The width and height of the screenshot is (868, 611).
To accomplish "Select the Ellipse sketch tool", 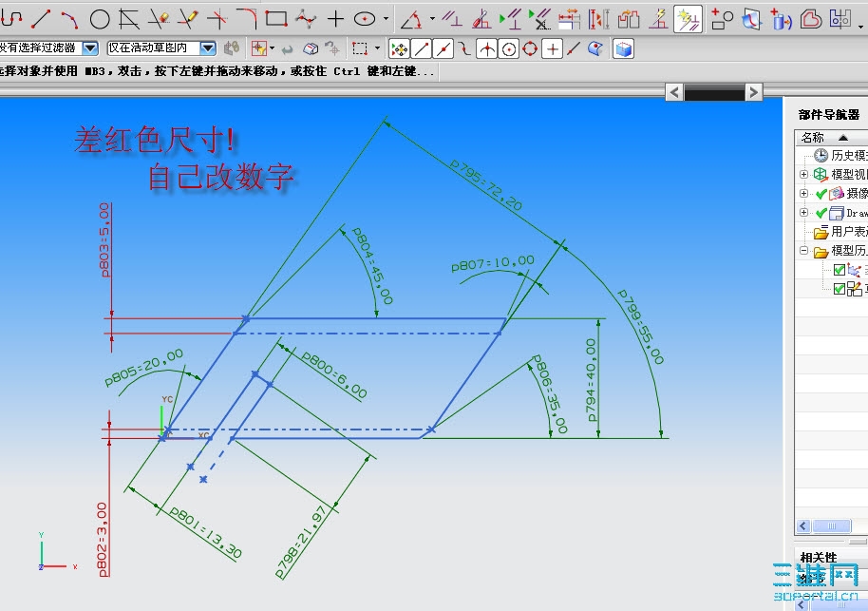I will [365, 19].
